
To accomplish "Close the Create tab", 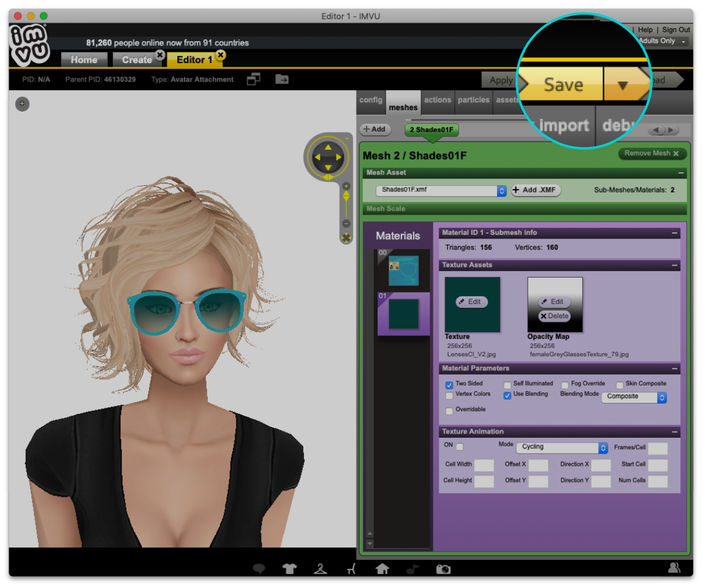I will [160, 55].
